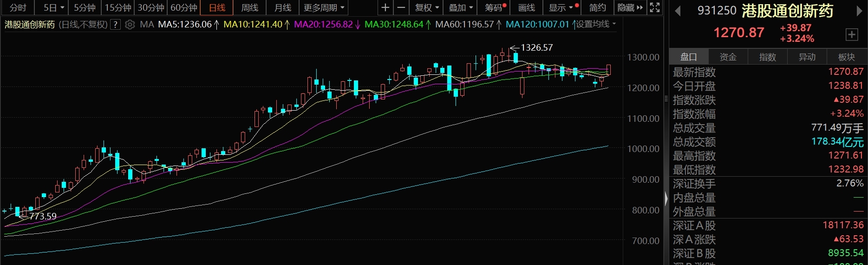Screen dimensions: 868x265
Task: Click index code 931250
Action: click(x=717, y=11)
